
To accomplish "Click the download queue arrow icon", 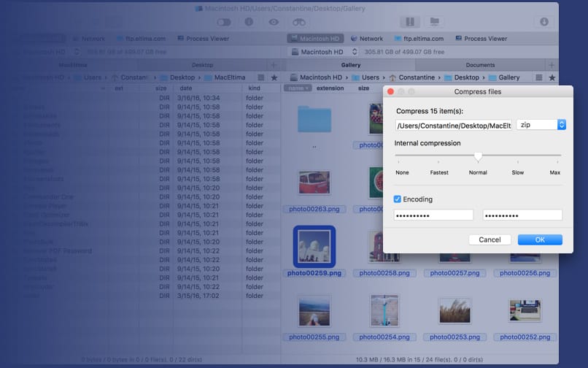I will pyautogui.click(x=543, y=22).
